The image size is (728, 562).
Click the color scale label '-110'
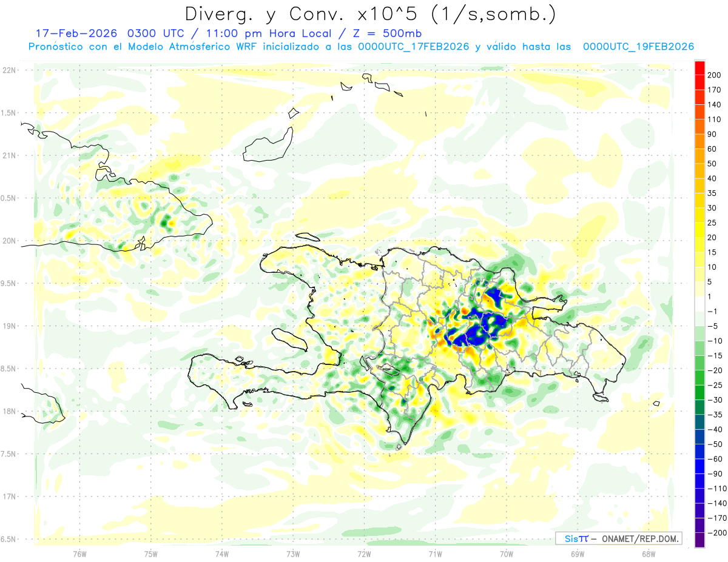718,489
